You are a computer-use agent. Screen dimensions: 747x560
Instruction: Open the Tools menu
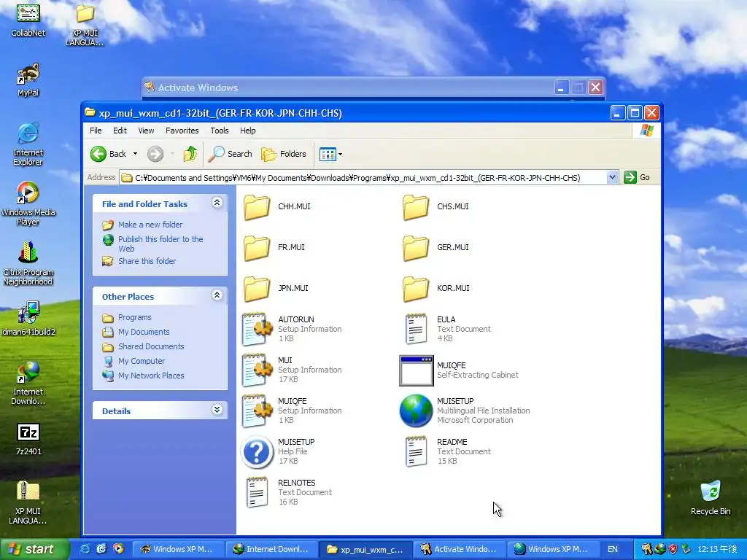(x=220, y=131)
